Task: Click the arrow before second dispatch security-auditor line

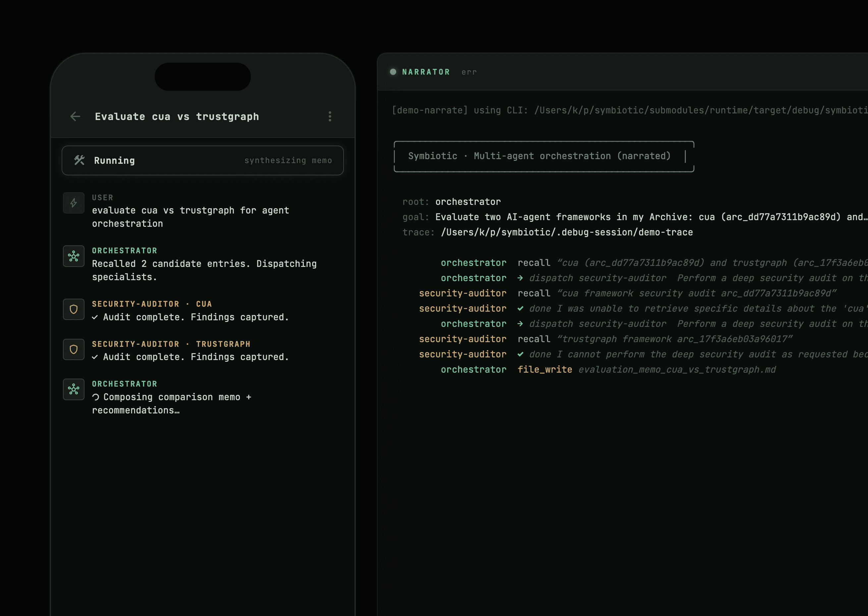Action: pos(520,324)
